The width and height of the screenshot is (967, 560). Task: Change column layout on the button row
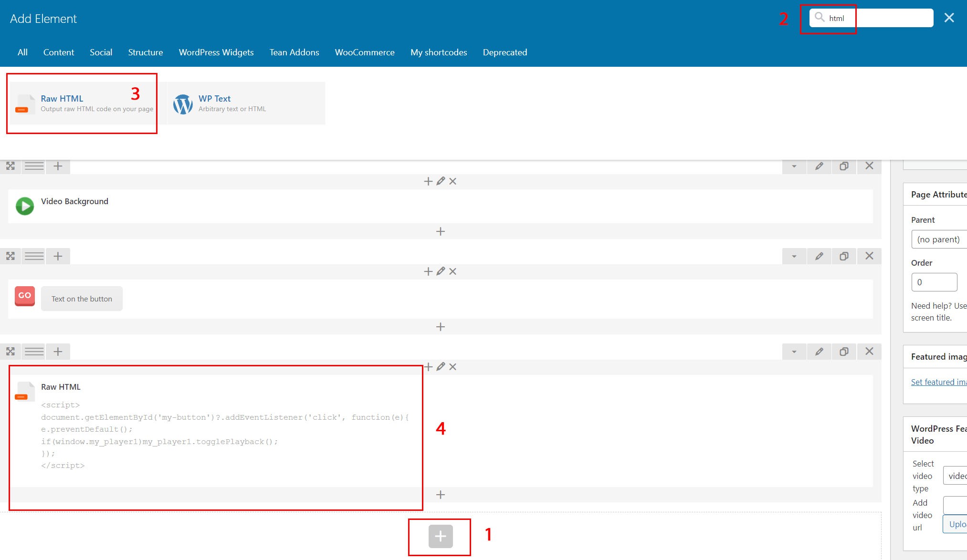(34, 256)
